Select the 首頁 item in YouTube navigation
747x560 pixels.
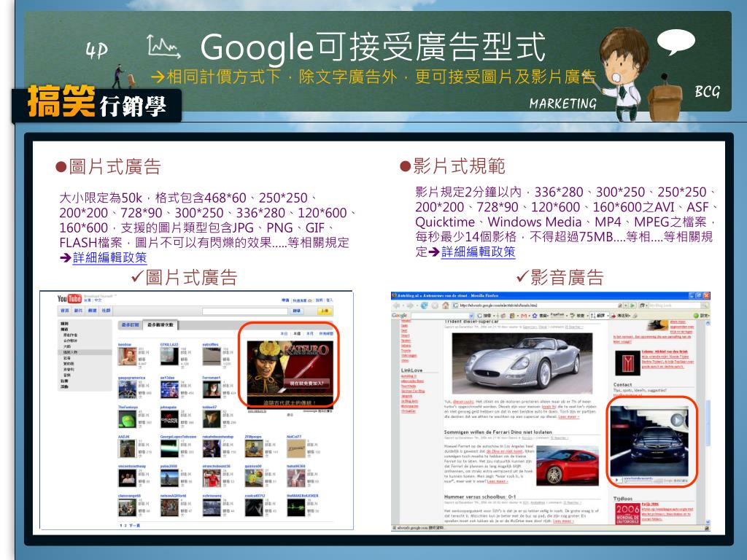click(x=64, y=311)
